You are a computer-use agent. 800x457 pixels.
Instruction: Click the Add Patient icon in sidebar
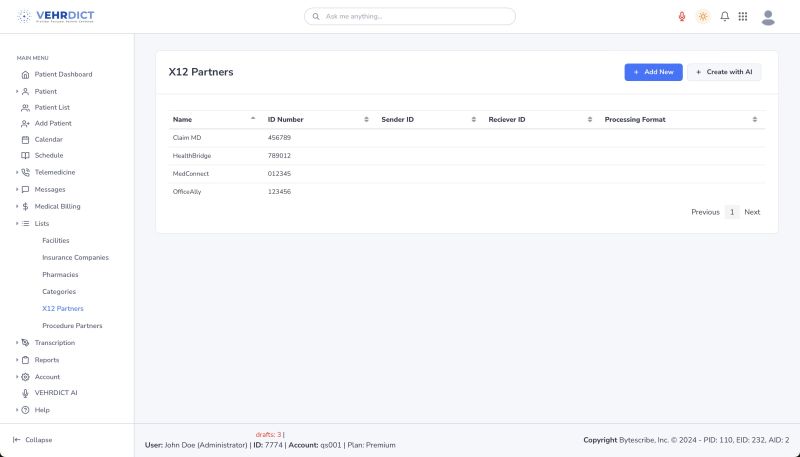tap(26, 123)
